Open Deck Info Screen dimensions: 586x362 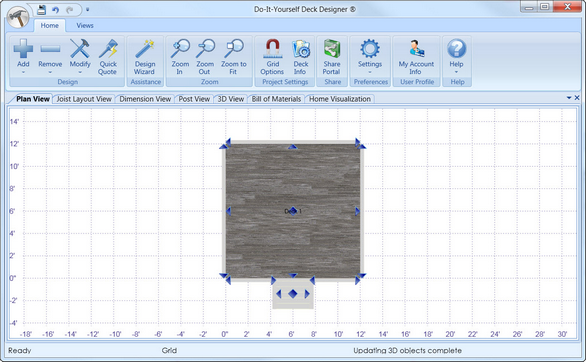click(x=300, y=57)
